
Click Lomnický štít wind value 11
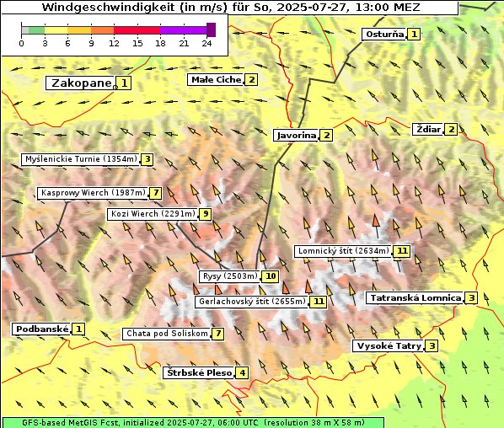click(402, 251)
